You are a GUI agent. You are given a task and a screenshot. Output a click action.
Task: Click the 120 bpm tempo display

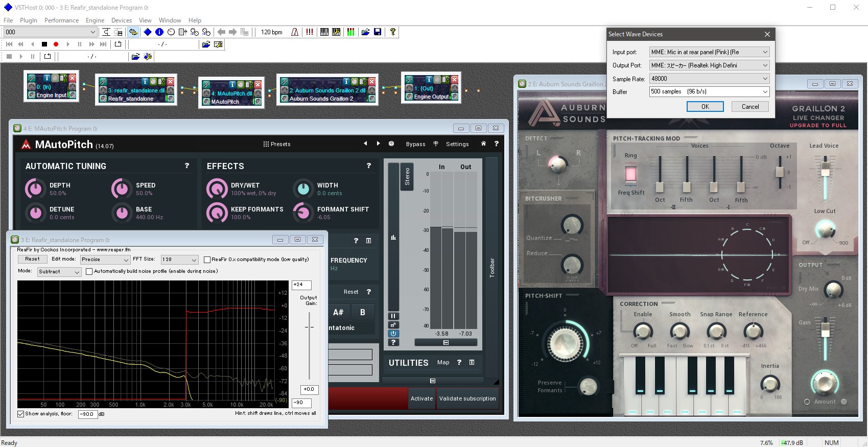point(271,32)
